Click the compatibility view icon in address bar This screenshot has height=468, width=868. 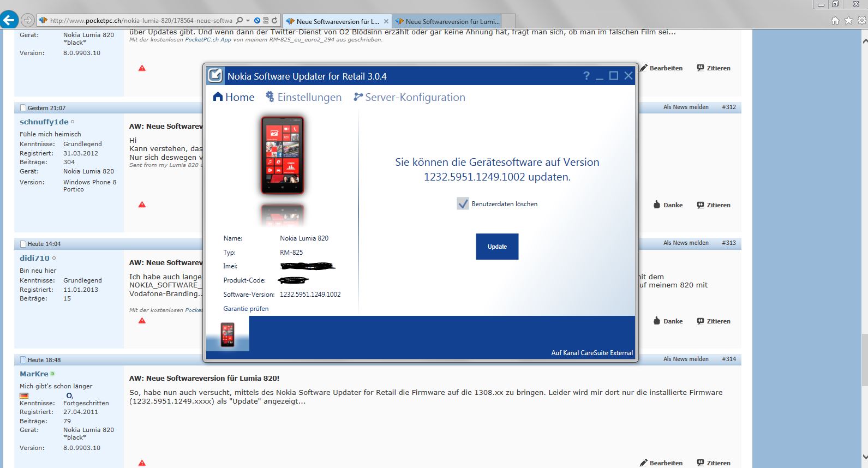pyautogui.click(x=266, y=21)
